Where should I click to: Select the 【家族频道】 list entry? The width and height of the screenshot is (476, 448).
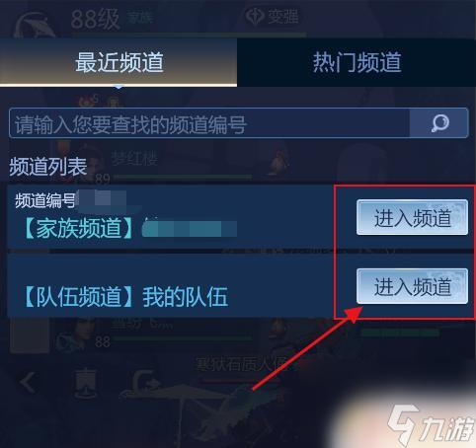[x=171, y=217]
